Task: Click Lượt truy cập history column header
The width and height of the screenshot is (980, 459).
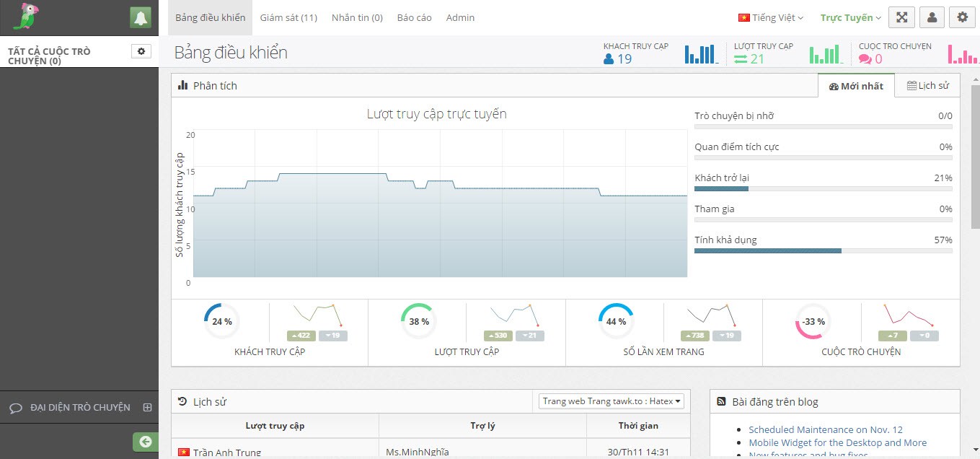Action: [275, 426]
